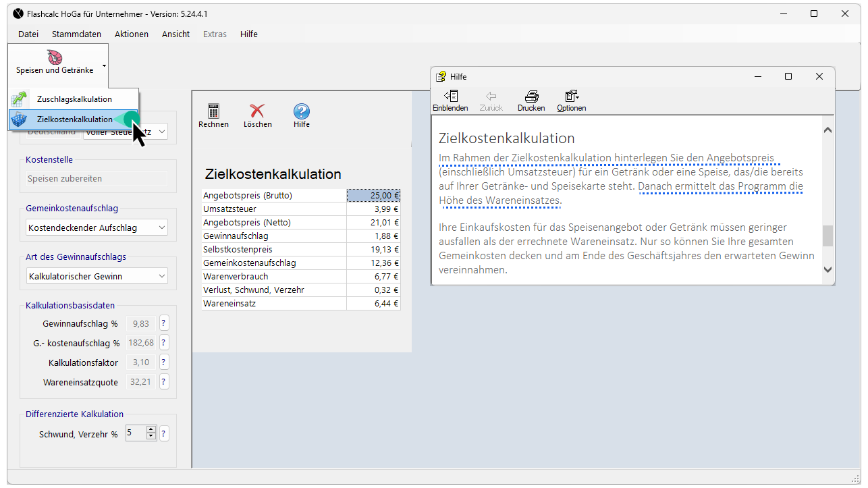Open the Stammdaten menu
Image resolution: width=868 pixels, height=488 pixels.
click(76, 34)
